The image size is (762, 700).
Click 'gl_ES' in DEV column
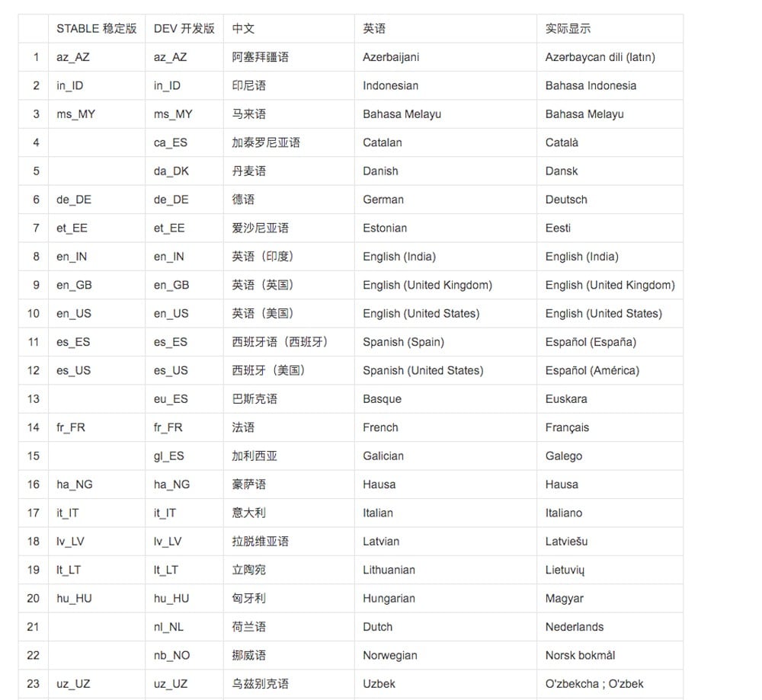[184, 456]
